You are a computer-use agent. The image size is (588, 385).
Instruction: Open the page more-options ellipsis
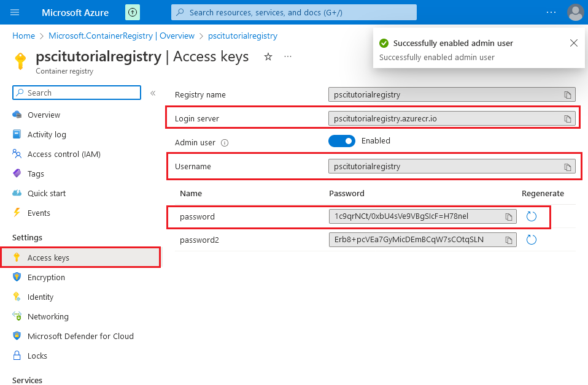point(287,56)
